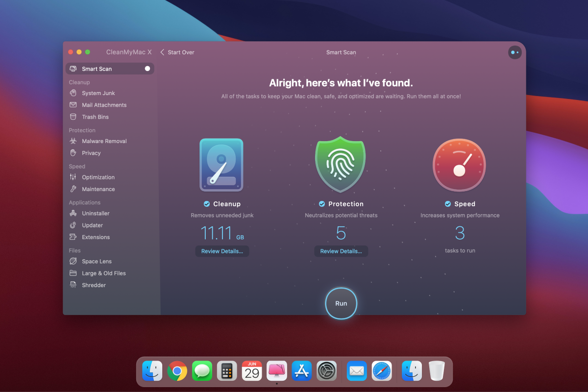Click the Smart Scan window title
Viewport: 588px width, 392px height.
[x=341, y=52]
